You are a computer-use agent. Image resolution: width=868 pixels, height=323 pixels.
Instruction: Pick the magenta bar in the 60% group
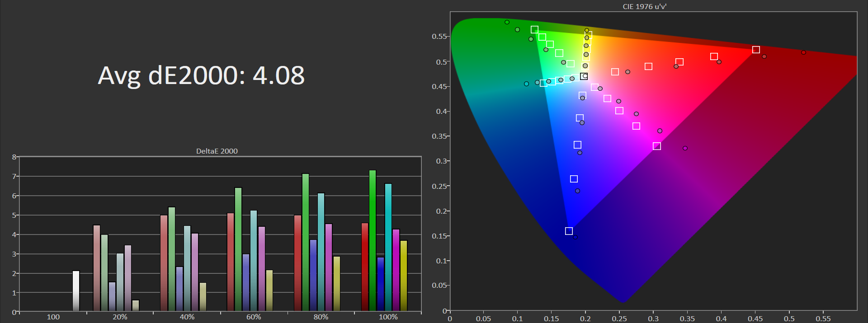pos(262,269)
